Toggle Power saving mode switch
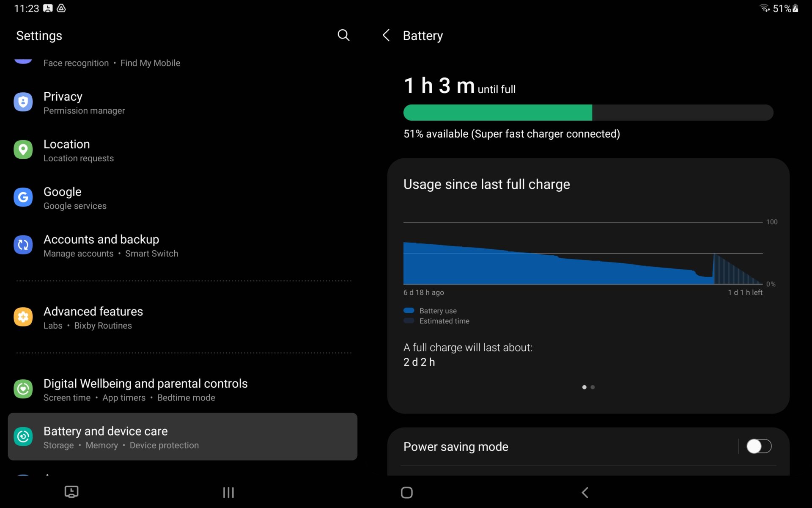Image resolution: width=812 pixels, height=508 pixels. pos(759,446)
